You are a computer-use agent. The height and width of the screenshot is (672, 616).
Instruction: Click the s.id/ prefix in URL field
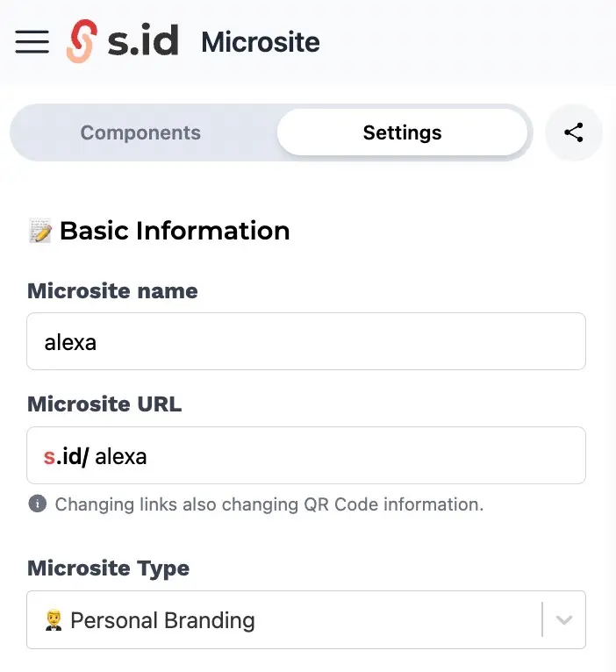tap(66, 456)
